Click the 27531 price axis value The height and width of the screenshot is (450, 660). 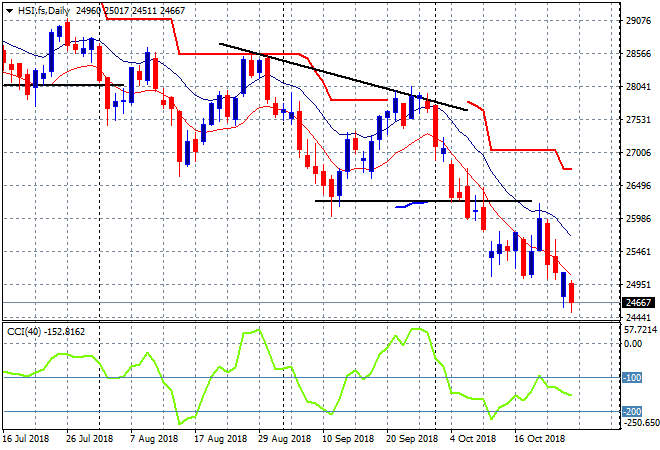pos(638,120)
